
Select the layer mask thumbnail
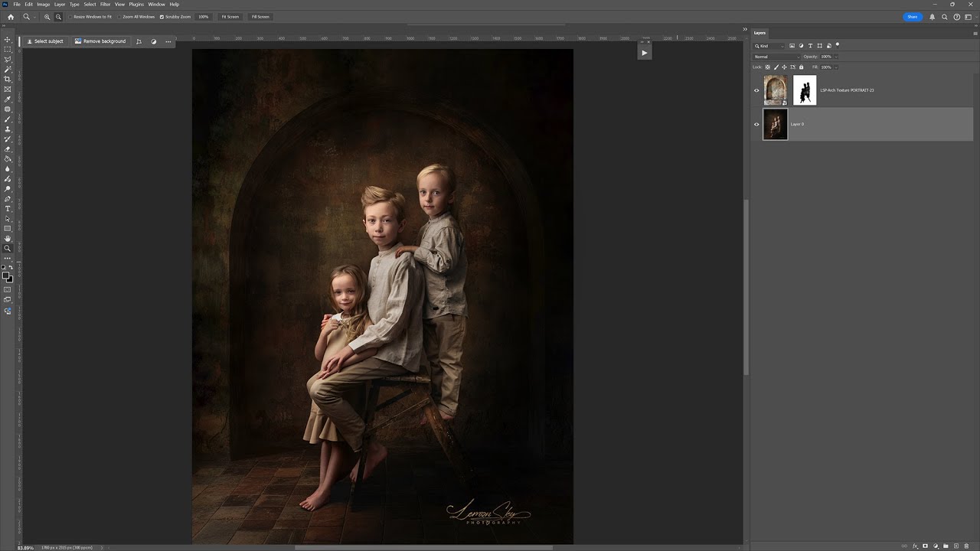(x=805, y=90)
